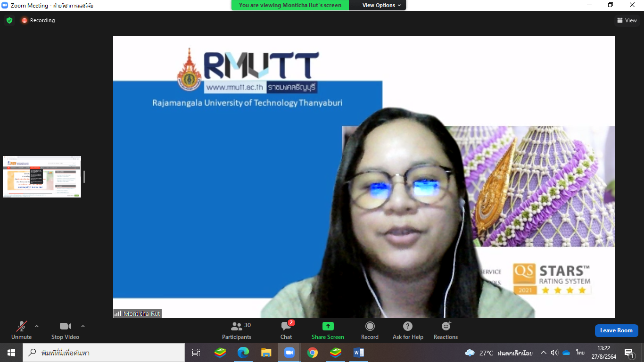Open the Windows Start menu
The width and height of the screenshot is (644, 362).
(11, 353)
